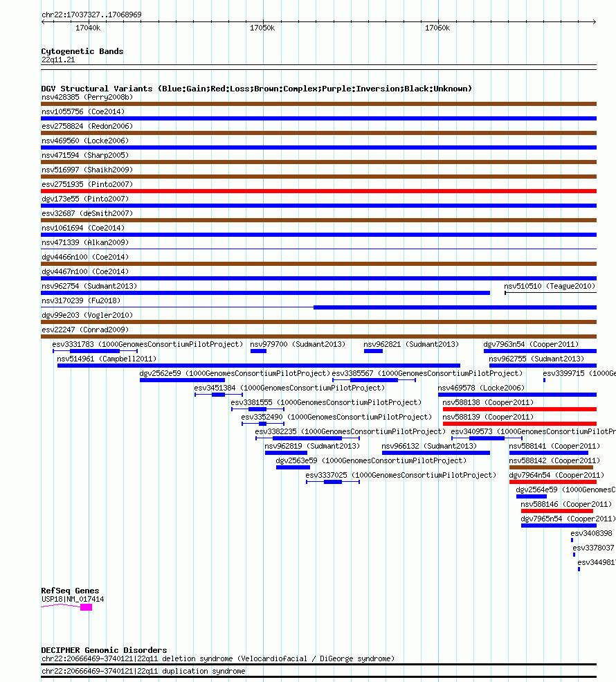Click variant label nsv962755 (Sudmant2013)
The width and height of the screenshot is (616, 682).
536,359
